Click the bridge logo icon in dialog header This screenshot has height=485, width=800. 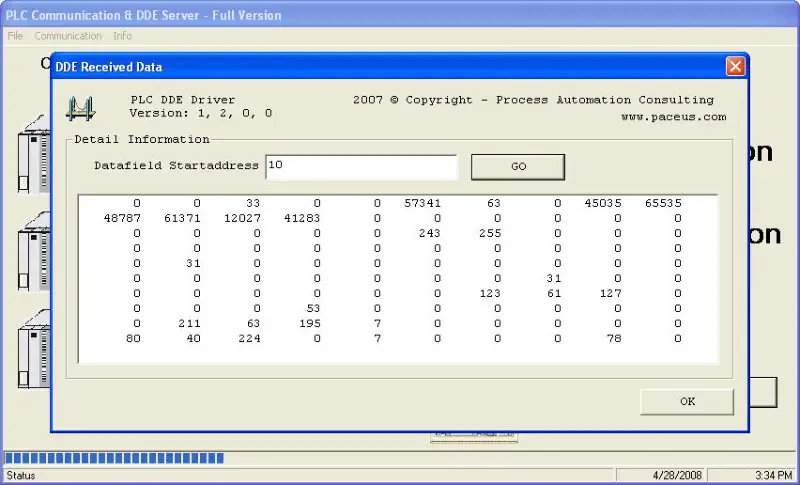pyautogui.click(x=80, y=107)
